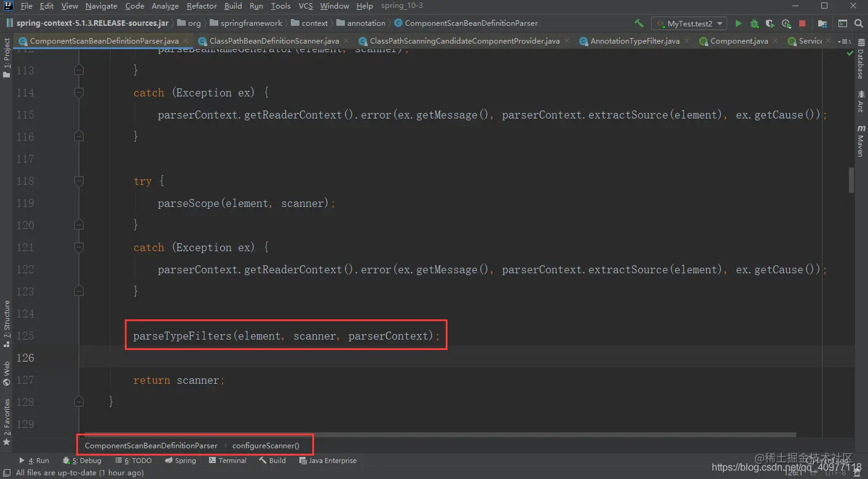Collapse catch block fold at line 121
The width and height of the screenshot is (868, 479).
[x=79, y=247]
